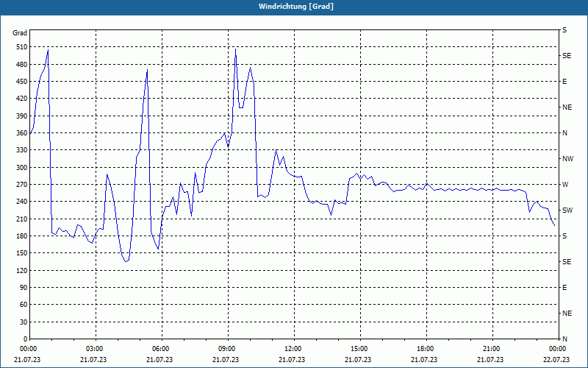Click the 18:00 time label
This screenshot has width=588, height=368.
[425, 348]
